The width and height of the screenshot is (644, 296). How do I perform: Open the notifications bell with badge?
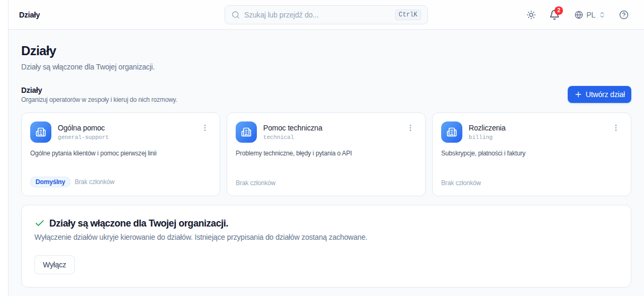click(x=554, y=15)
